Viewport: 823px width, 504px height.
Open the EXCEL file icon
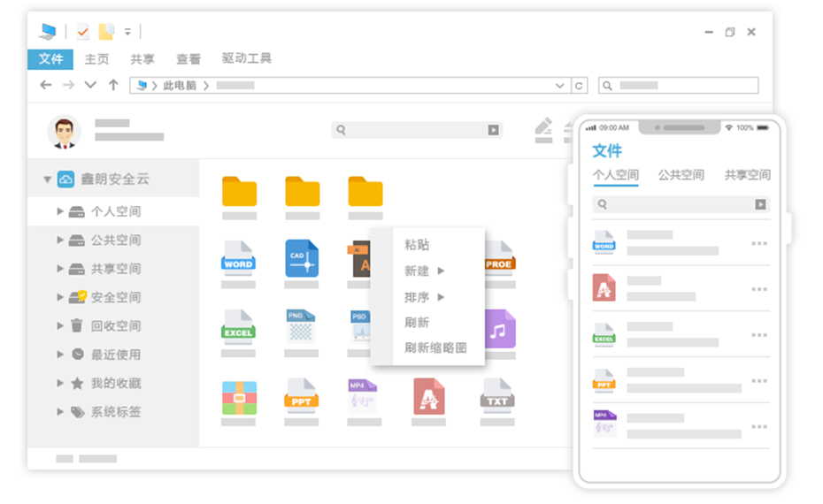[239, 327]
